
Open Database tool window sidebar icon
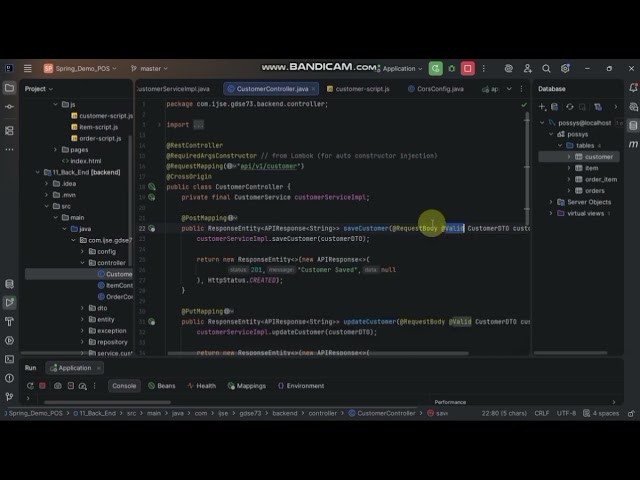(633, 125)
